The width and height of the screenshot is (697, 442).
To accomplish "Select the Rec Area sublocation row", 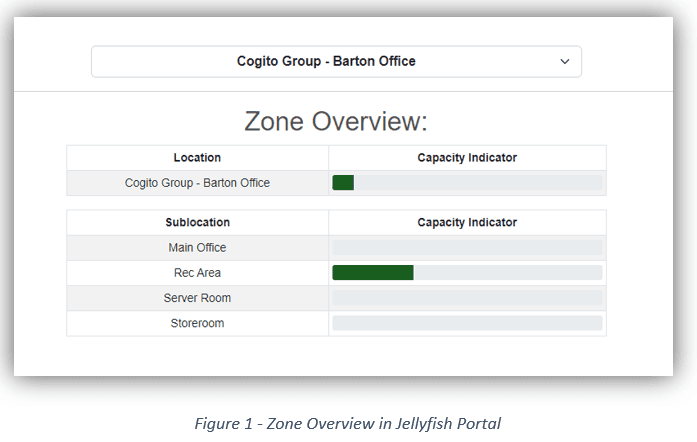I will tap(197, 273).
